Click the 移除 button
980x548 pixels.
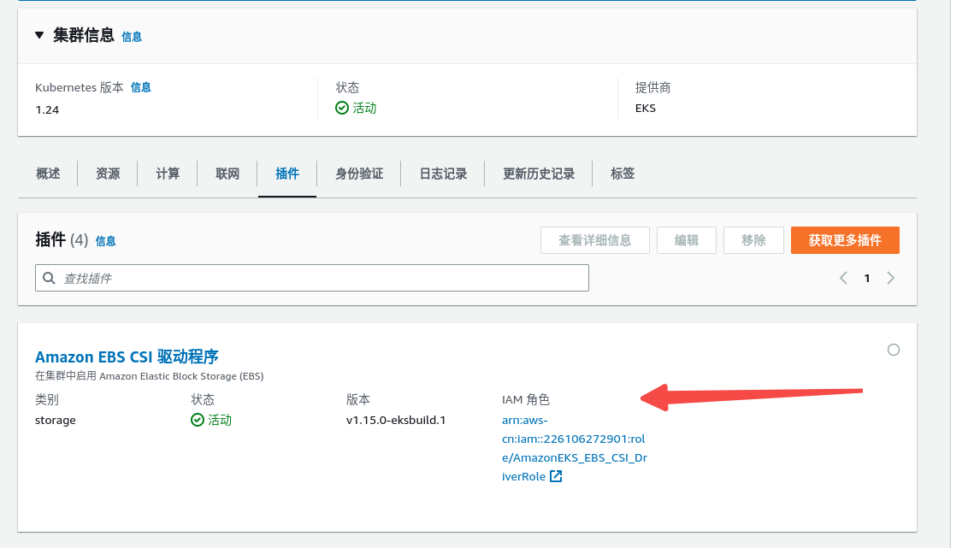[x=753, y=240]
